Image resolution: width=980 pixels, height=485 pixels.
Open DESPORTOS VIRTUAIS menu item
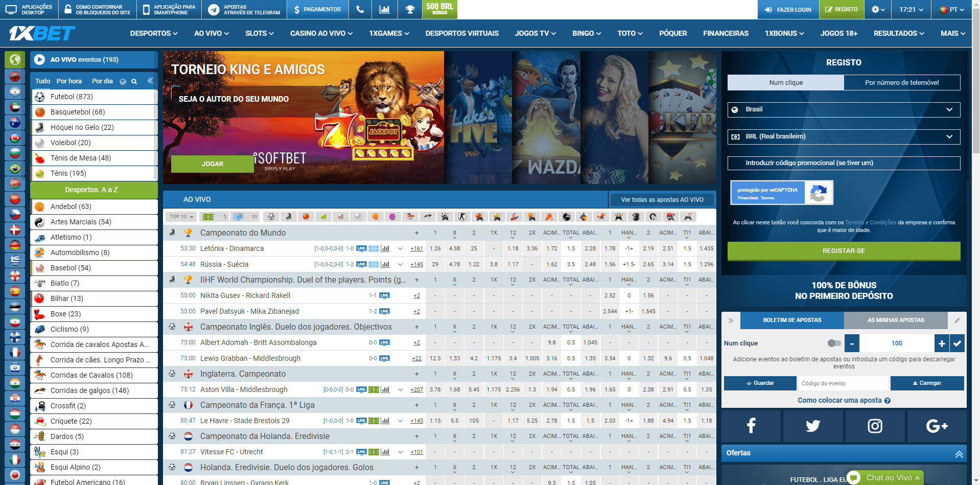[x=462, y=33]
